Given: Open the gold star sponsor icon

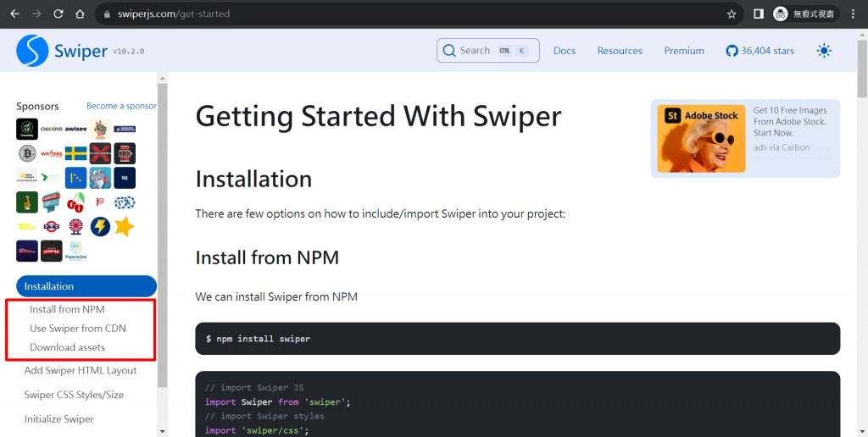Looking at the screenshot, I should coord(125,226).
